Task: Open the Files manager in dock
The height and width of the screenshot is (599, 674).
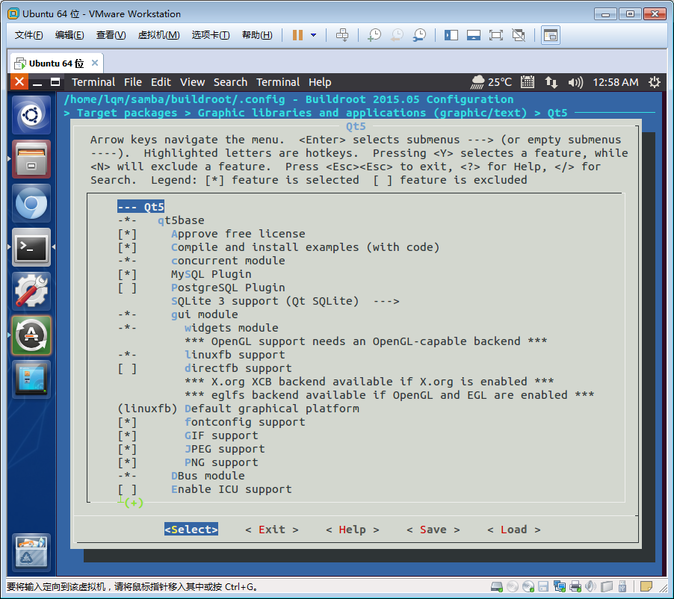Action: point(31,158)
